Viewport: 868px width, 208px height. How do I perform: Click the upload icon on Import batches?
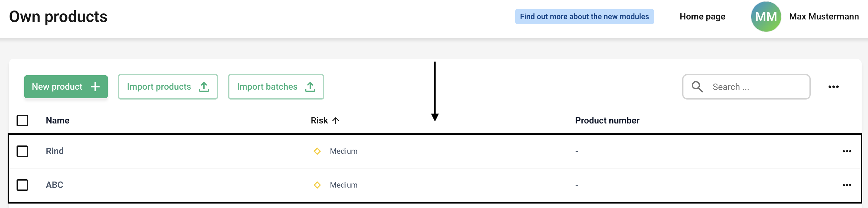(310, 87)
